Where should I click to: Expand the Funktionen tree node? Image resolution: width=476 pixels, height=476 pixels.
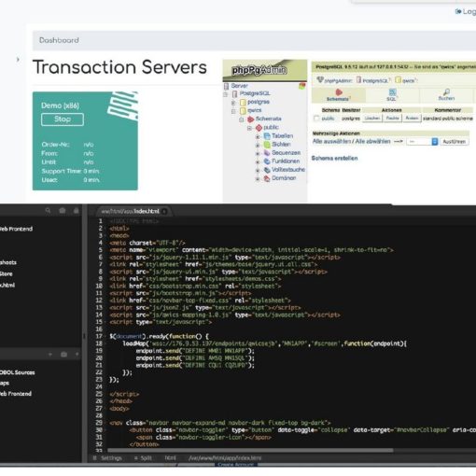[258, 161]
